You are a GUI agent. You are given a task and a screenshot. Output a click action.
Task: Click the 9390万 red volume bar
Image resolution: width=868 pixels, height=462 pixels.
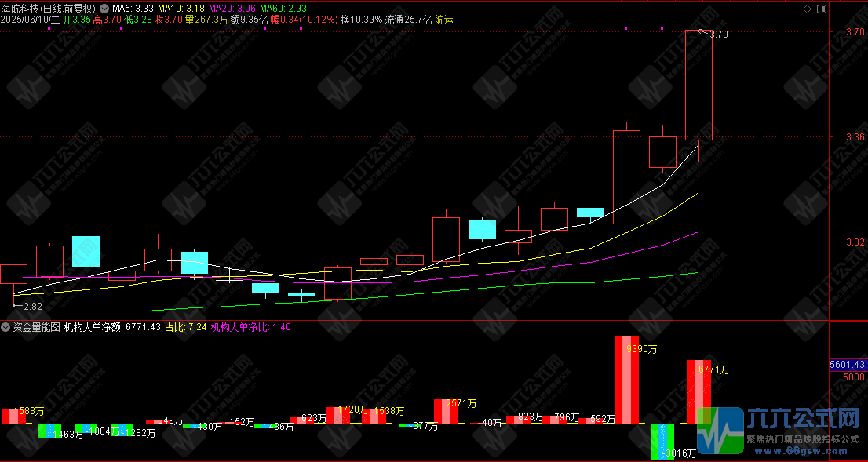pyautogui.click(x=625, y=380)
